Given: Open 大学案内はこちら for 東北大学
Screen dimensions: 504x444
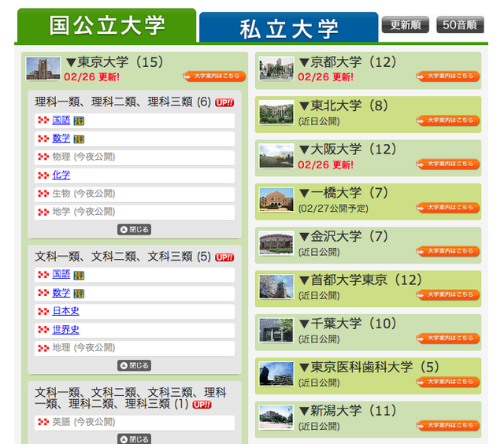Looking at the screenshot, I should pos(448,120).
